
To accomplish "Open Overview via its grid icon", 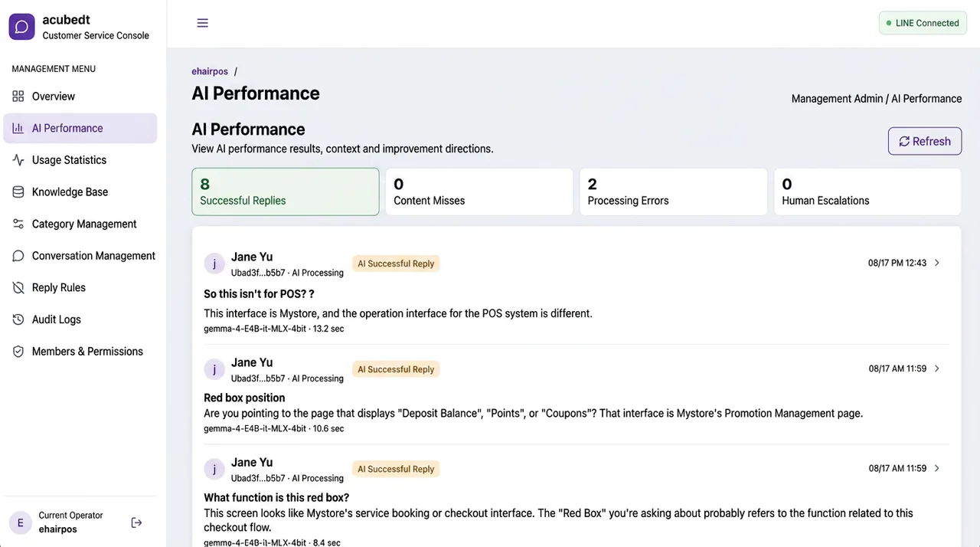I will coord(18,97).
